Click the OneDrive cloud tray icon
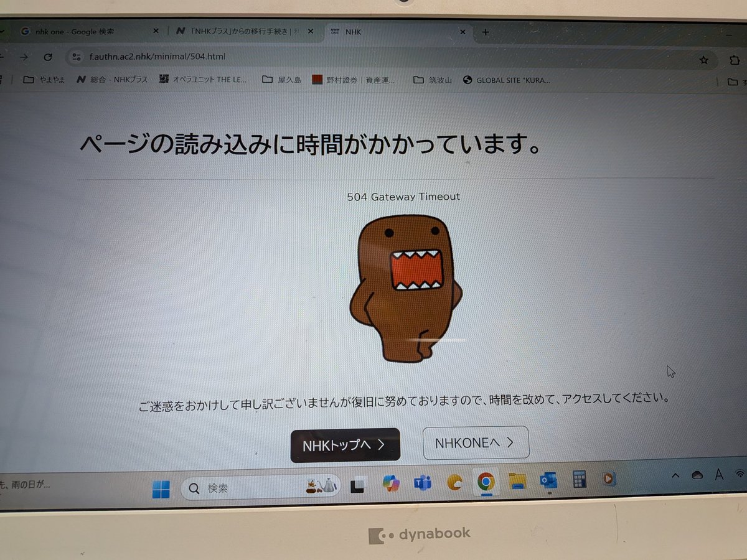This screenshot has width=747, height=560. [697, 475]
